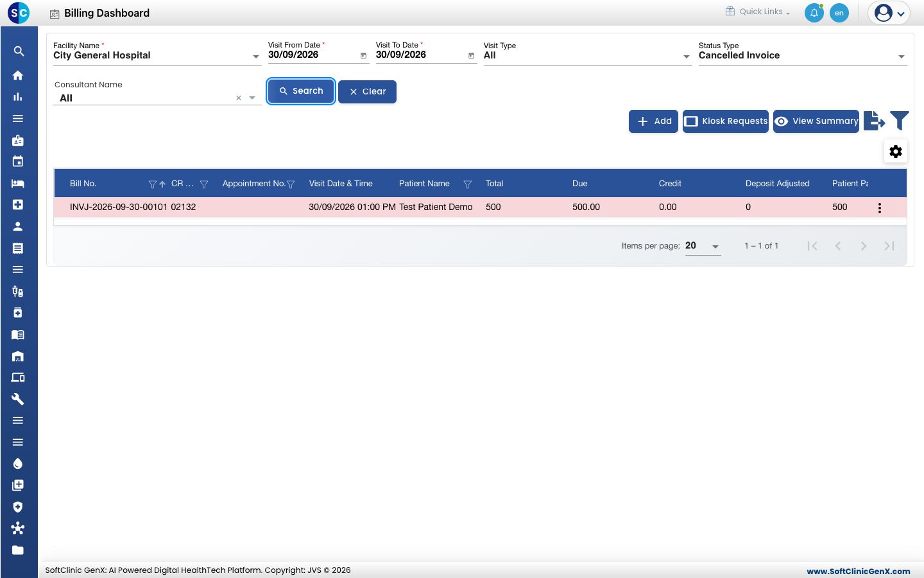Image resolution: width=924 pixels, height=578 pixels.
Task: Click the Add button
Action: pyautogui.click(x=653, y=121)
